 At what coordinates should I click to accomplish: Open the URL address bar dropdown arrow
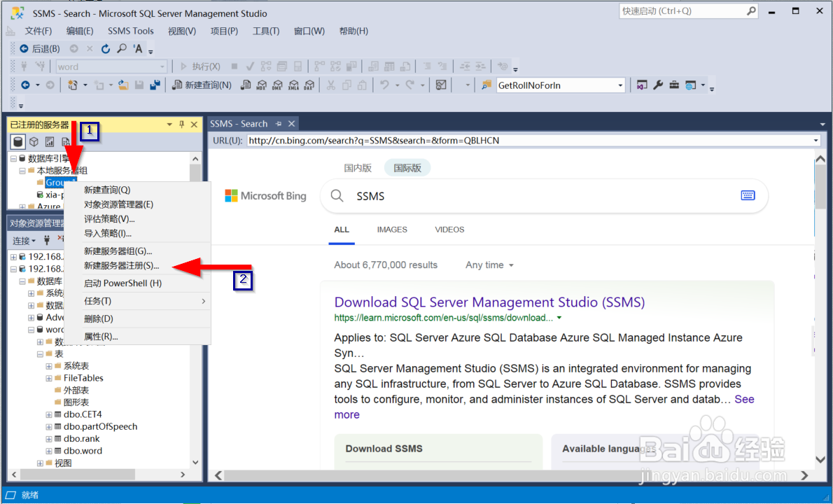tap(816, 141)
